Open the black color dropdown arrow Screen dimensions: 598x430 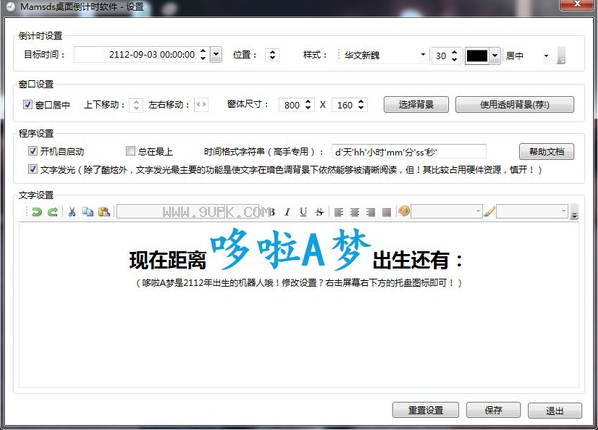[x=495, y=56]
